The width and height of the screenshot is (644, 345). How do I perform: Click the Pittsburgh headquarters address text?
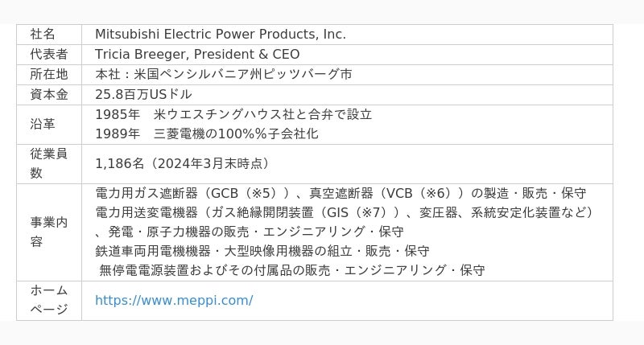(223, 75)
